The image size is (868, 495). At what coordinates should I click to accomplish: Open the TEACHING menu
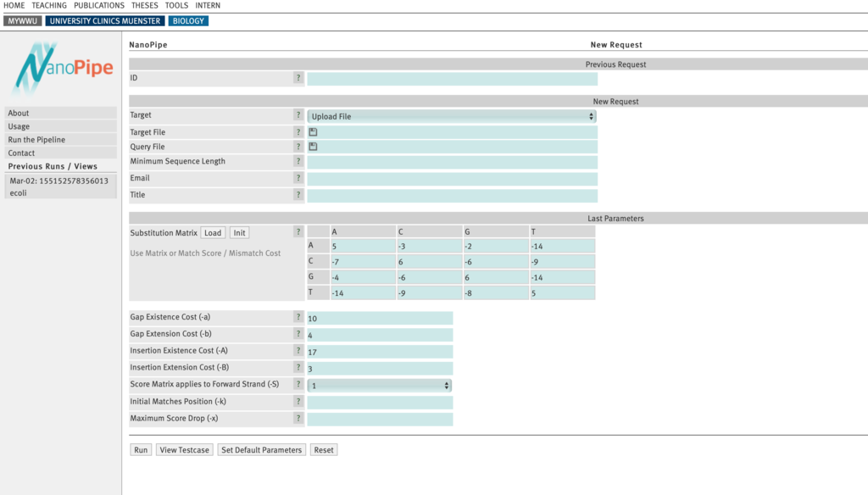[49, 6]
